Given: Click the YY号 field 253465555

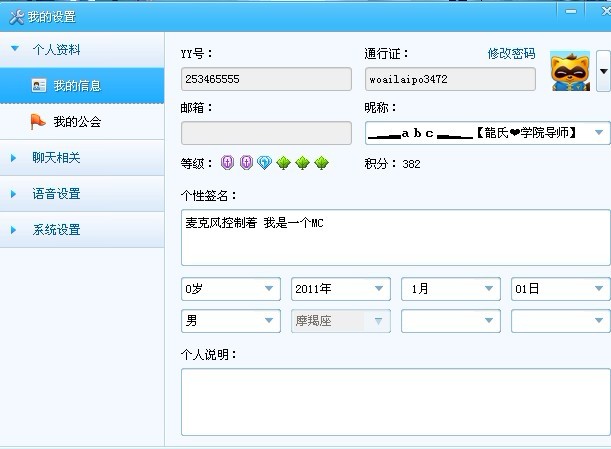Looking at the screenshot, I should tap(266, 79).
